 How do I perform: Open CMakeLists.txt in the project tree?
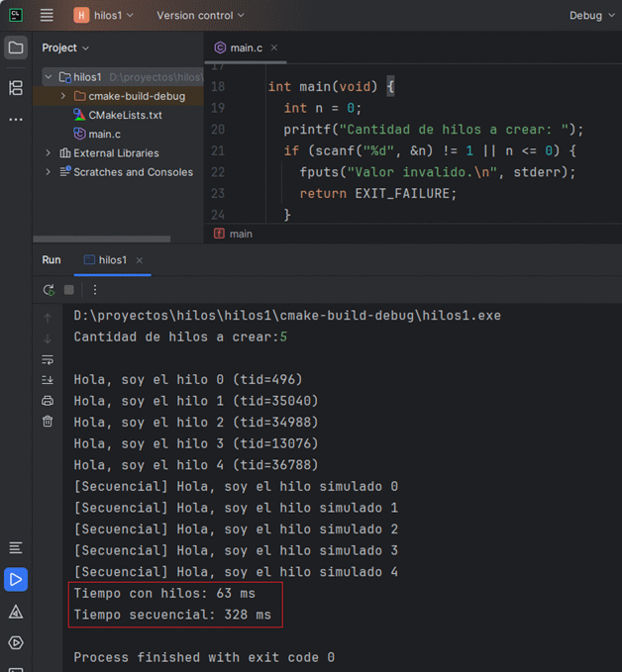click(125, 115)
